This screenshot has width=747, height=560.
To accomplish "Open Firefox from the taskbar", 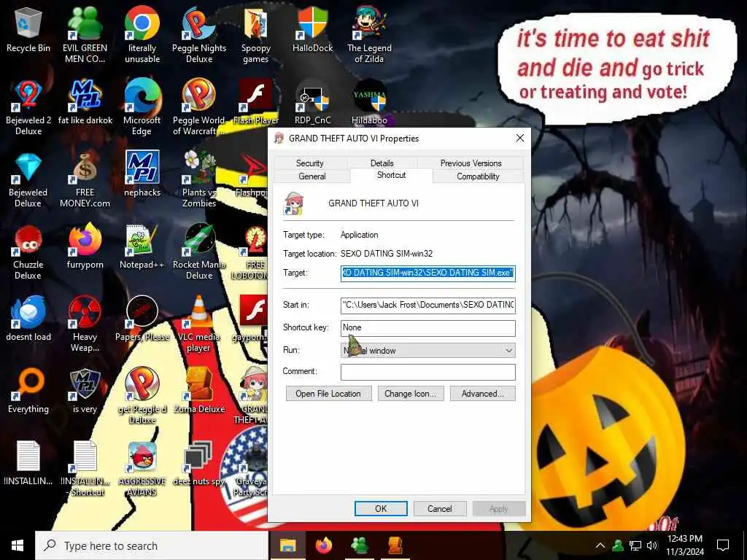I will tap(323, 545).
